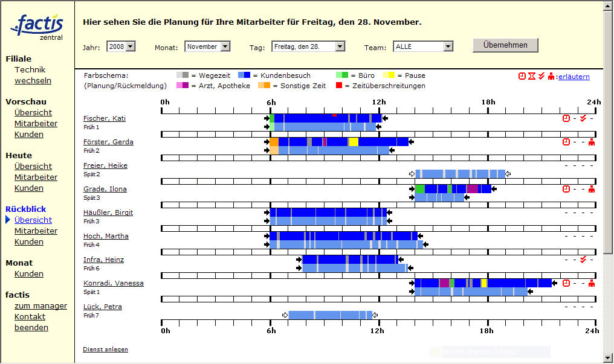Click the red clock icon in Grade, Ilona's row
614x364 pixels.
(566, 189)
